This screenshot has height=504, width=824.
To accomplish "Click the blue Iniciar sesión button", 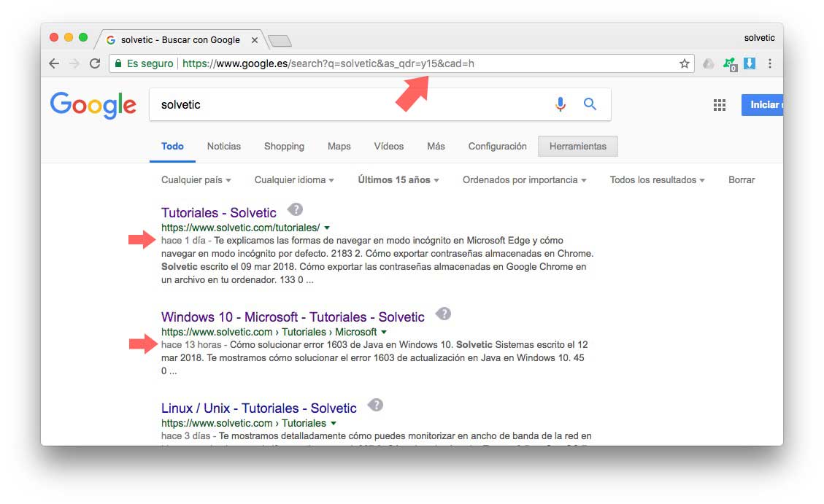I will coord(762,105).
